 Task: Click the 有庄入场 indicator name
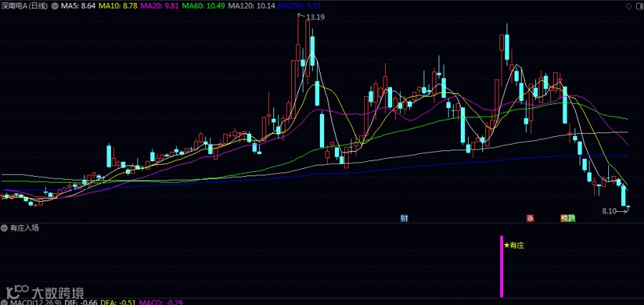(24, 228)
